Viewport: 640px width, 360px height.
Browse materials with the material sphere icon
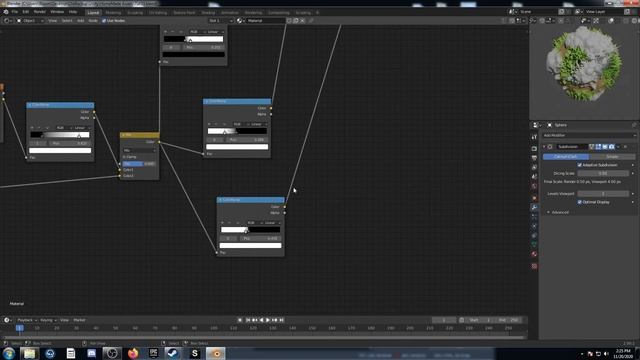click(x=240, y=20)
